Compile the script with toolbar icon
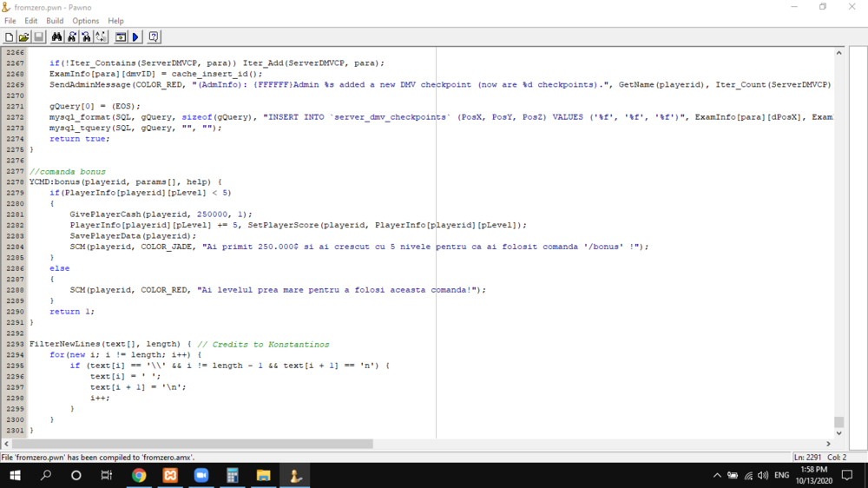 [120, 37]
